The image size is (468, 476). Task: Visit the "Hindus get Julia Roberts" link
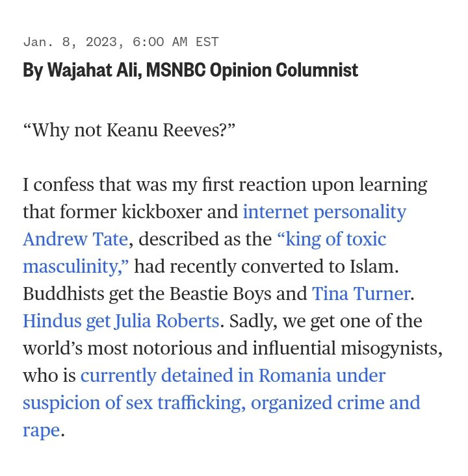tap(121, 321)
